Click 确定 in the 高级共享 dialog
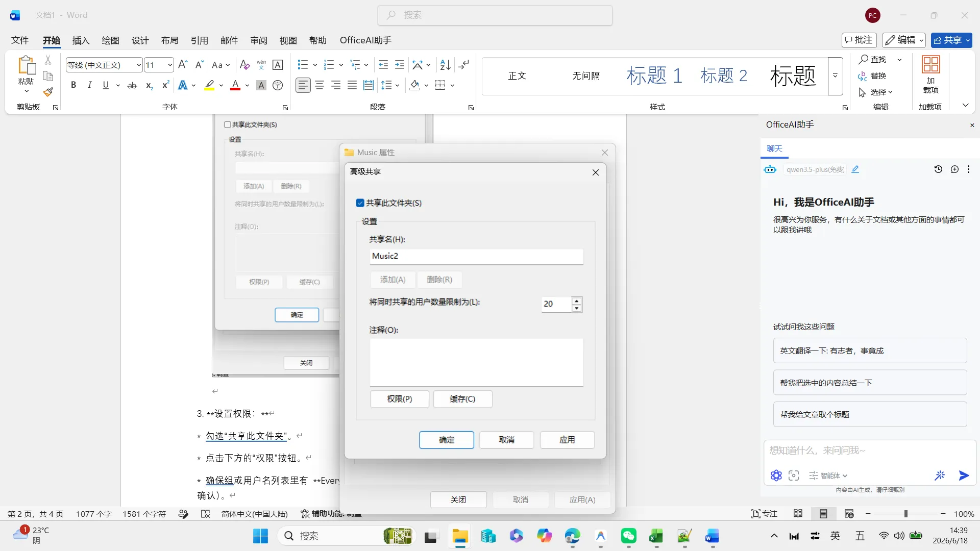 pos(447,440)
